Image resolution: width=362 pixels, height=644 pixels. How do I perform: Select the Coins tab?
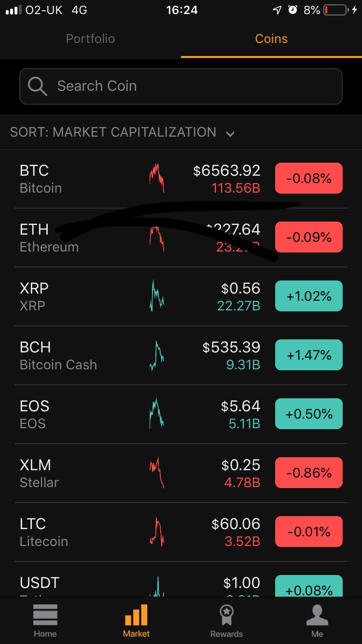click(271, 39)
